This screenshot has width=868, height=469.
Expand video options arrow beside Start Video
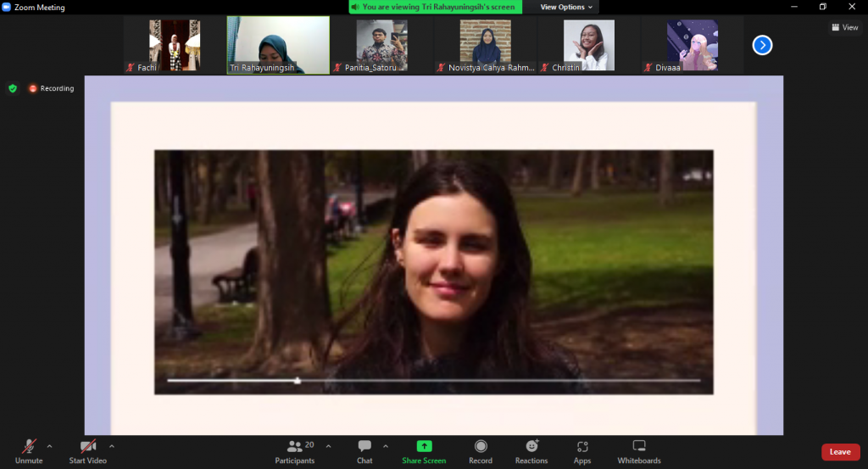tap(112, 445)
